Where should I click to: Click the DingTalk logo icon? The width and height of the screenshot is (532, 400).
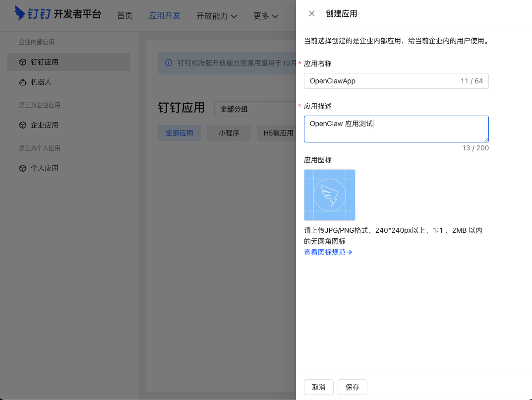click(x=20, y=14)
